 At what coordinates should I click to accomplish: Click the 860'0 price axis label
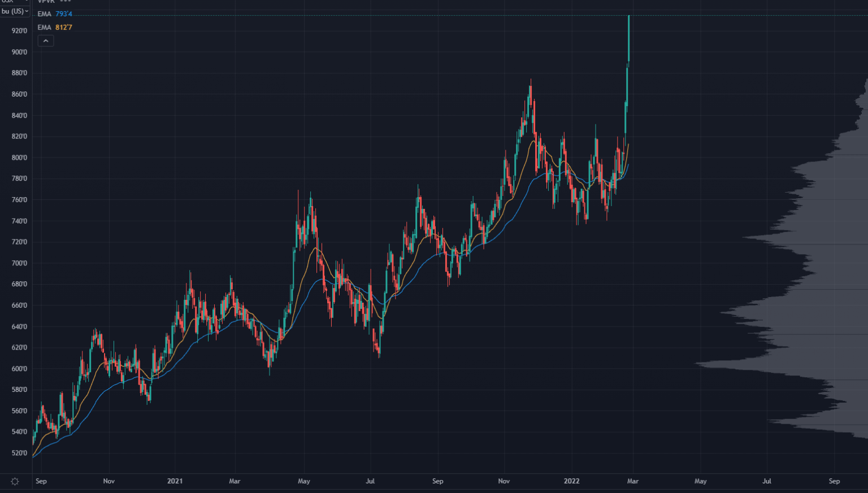tap(19, 94)
